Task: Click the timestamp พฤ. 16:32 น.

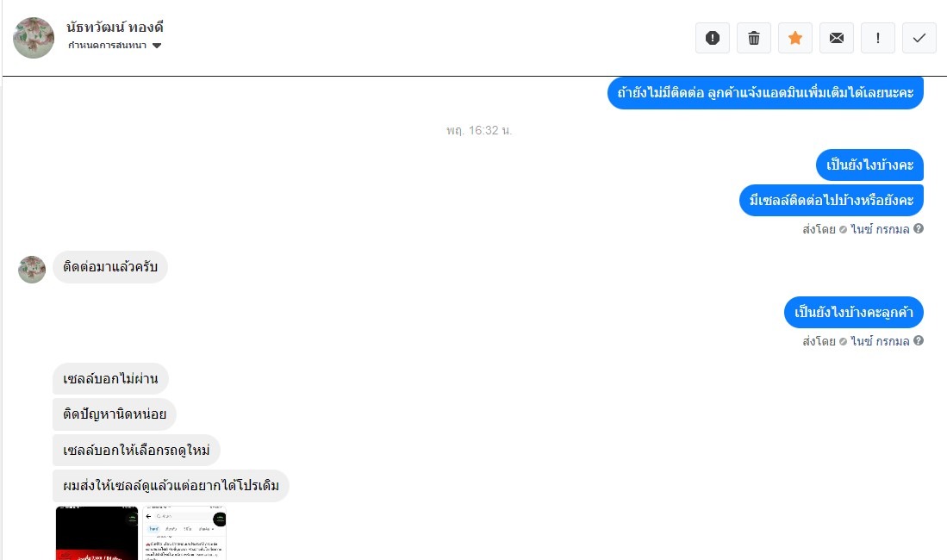Action: coord(479,130)
